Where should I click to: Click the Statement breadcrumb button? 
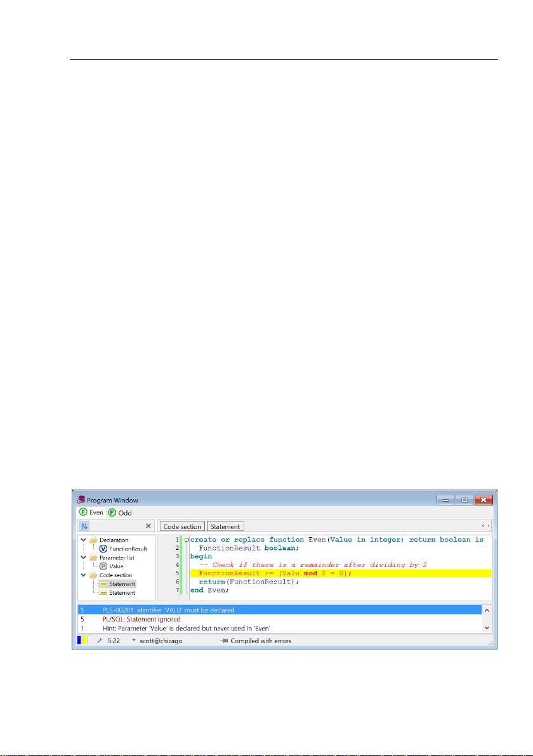(x=225, y=526)
